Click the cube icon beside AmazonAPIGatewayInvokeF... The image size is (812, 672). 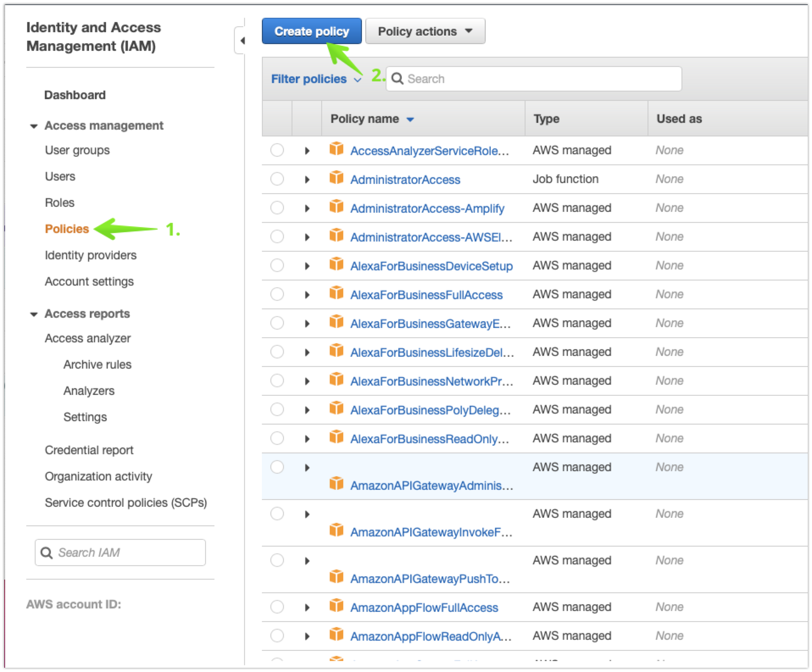click(336, 530)
